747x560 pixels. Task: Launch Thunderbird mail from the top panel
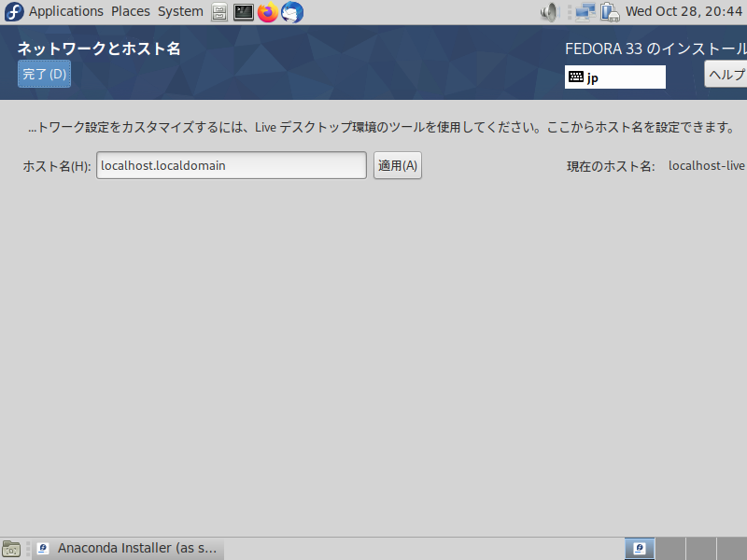292,12
